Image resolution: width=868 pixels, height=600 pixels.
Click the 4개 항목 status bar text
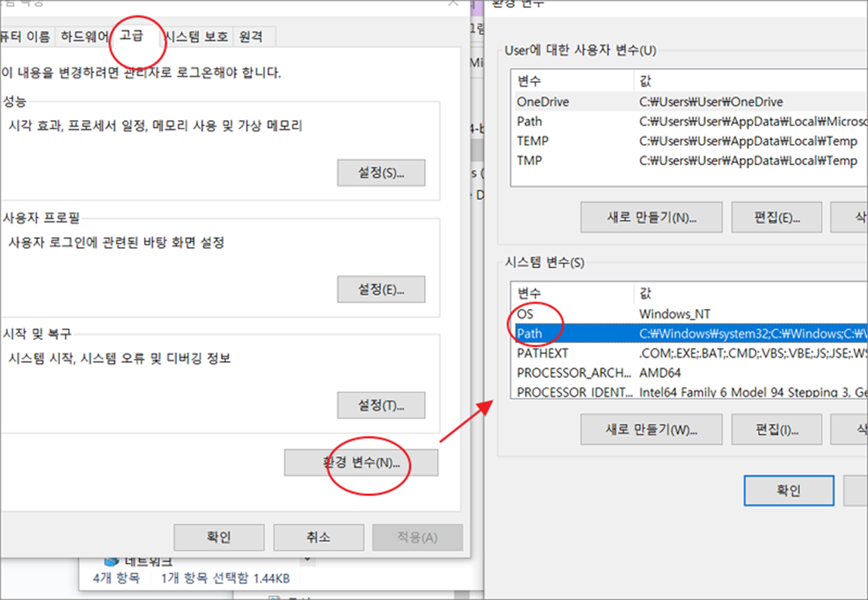[x=116, y=578]
